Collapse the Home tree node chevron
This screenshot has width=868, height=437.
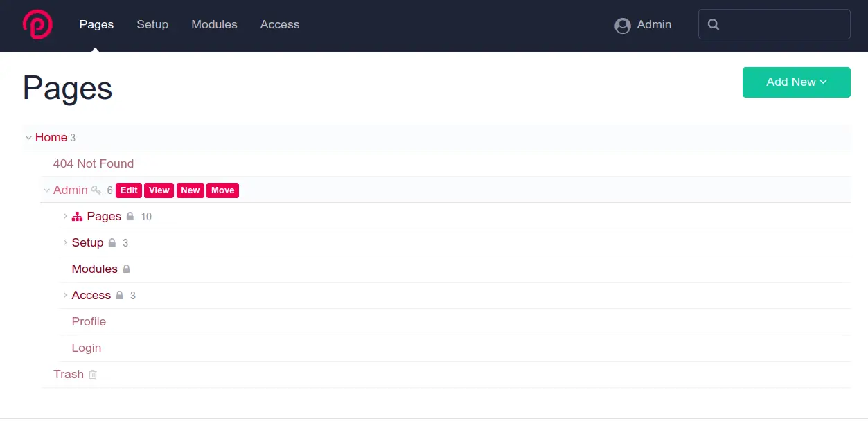28,138
